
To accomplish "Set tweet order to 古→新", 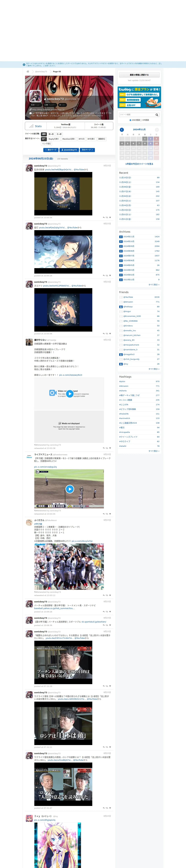I will click(x=59, y=134).
